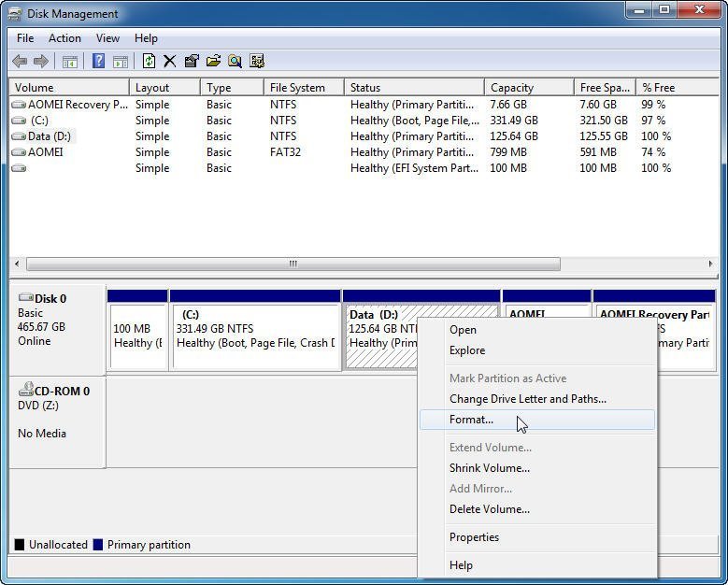Click the Back arrow in toolbar
728x585 pixels.
(x=20, y=62)
